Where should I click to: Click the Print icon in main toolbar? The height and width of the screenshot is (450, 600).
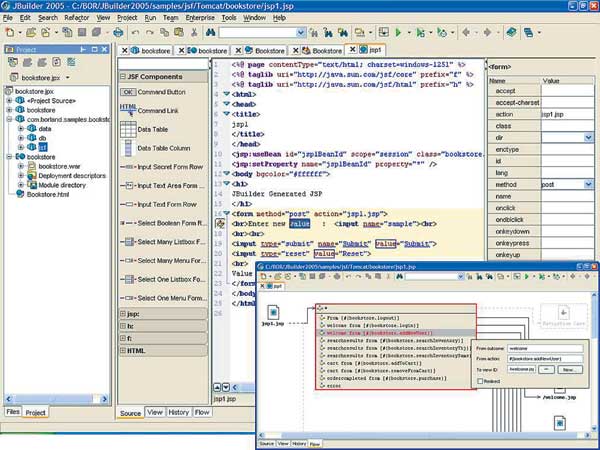[x=118, y=33]
